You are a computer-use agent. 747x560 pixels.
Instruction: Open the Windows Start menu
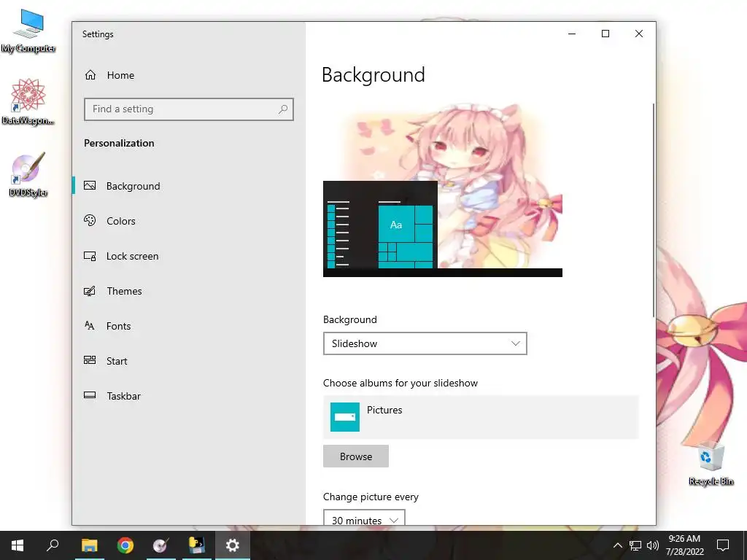[x=18, y=545]
